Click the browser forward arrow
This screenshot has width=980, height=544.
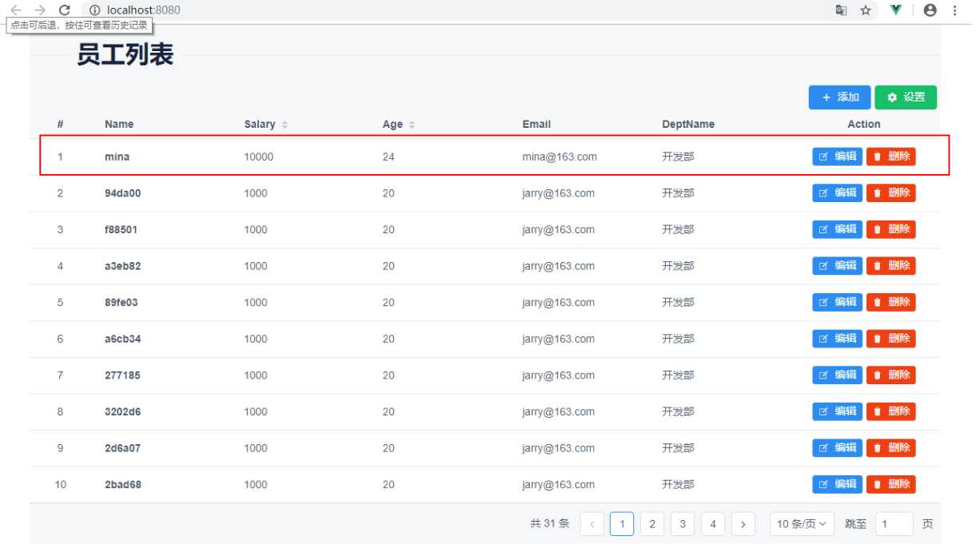tap(40, 10)
